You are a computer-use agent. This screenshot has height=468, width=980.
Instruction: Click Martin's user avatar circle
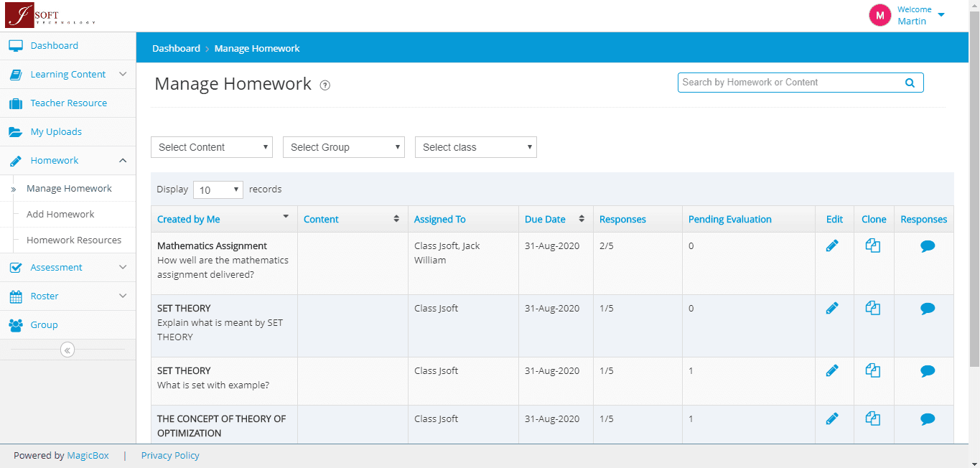click(880, 15)
